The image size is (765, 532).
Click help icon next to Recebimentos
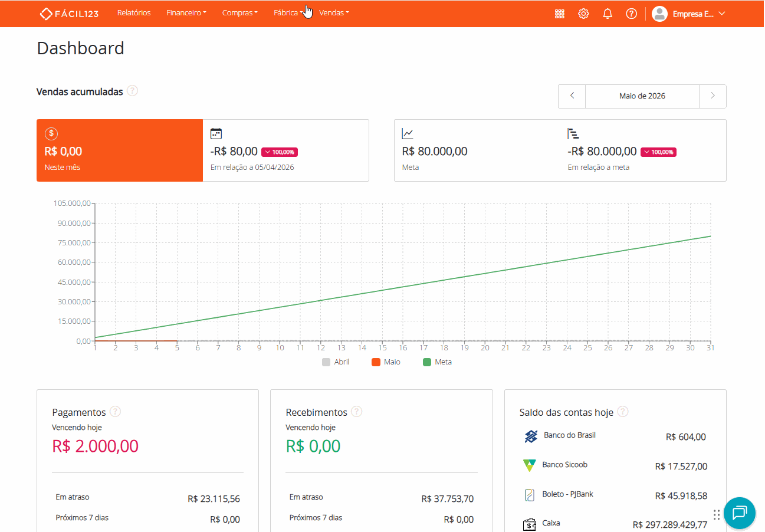357,412
